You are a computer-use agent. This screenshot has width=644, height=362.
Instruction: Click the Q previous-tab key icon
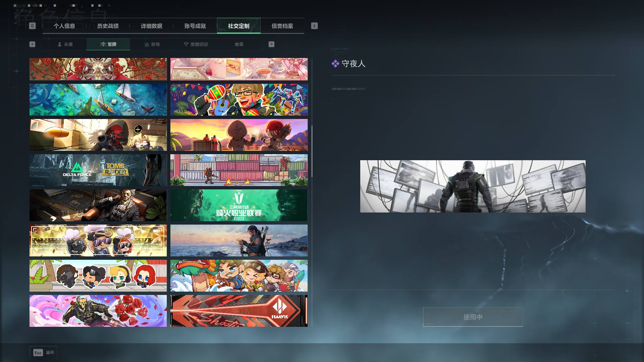pos(32,26)
